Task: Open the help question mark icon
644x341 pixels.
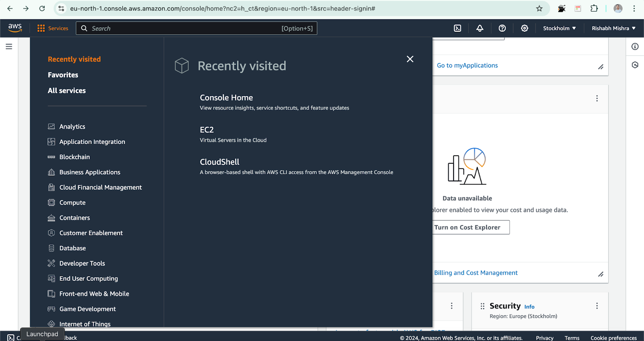Action: pyautogui.click(x=502, y=28)
